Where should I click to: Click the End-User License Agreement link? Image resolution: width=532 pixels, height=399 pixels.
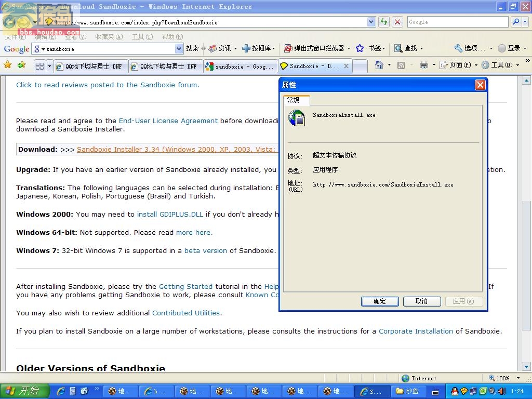point(168,121)
